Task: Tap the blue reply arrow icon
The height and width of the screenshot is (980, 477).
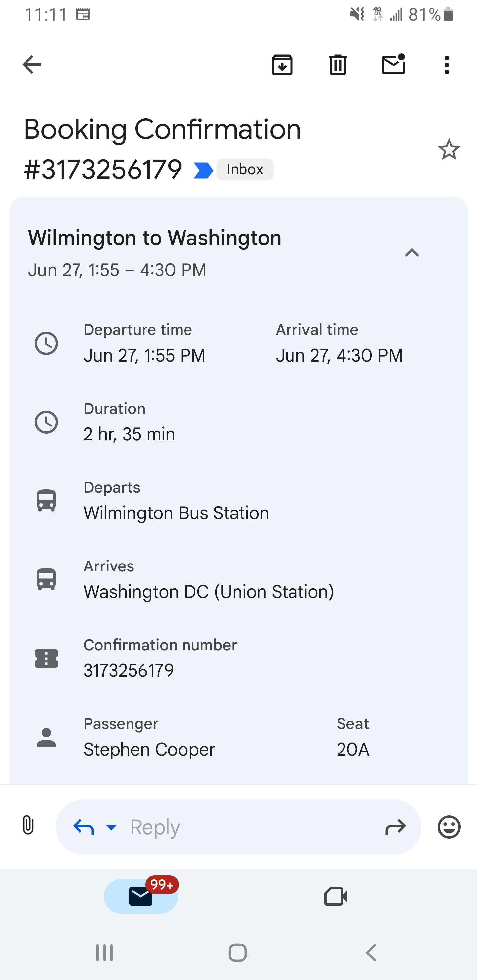Action: tap(84, 827)
